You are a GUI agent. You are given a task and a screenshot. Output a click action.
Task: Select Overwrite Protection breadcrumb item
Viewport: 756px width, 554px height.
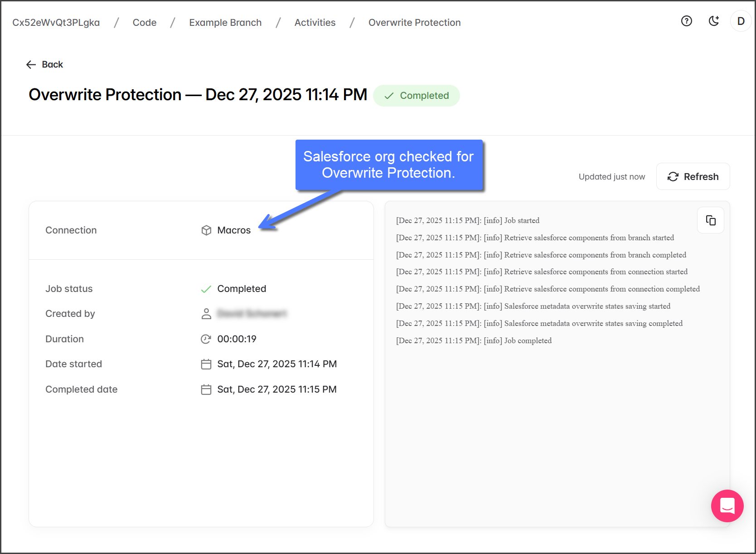[x=414, y=23]
